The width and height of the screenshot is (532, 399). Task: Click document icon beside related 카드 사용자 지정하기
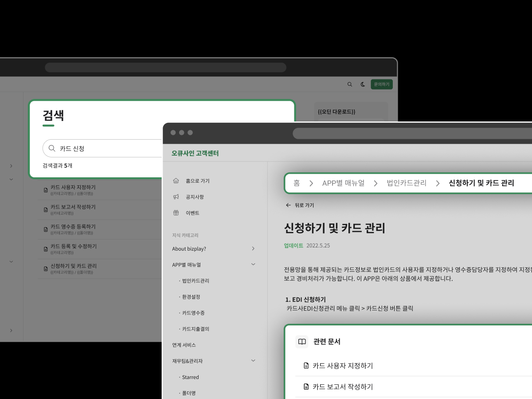[306, 366]
